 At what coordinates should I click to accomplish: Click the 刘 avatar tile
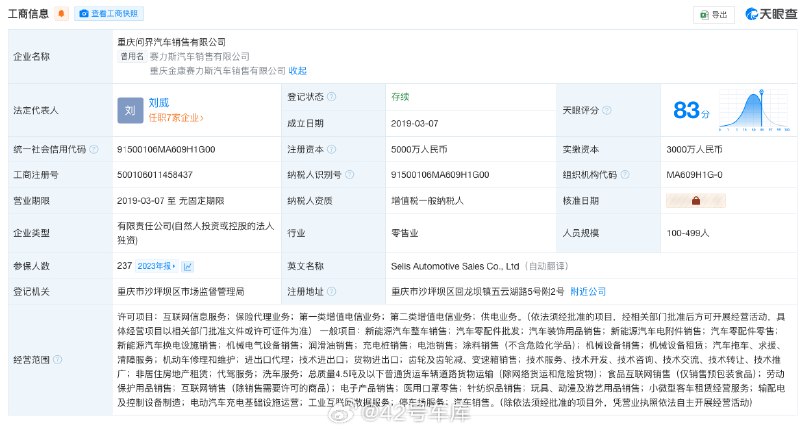[x=130, y=110]
